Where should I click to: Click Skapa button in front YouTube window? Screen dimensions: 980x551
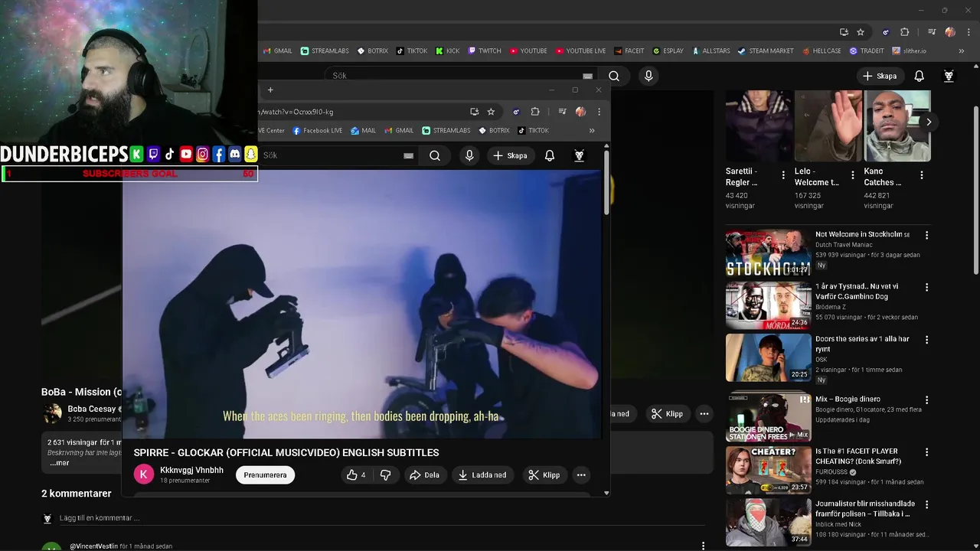click(510, 155)
